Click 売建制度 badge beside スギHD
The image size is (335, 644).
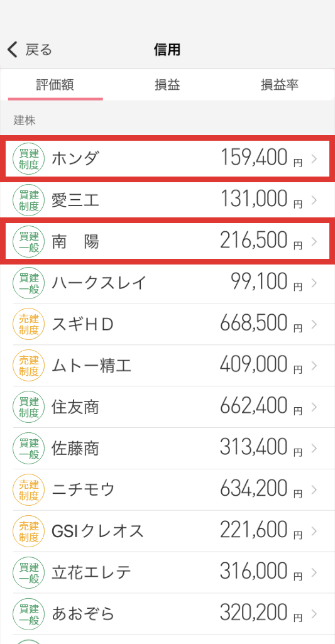[29, 324]
